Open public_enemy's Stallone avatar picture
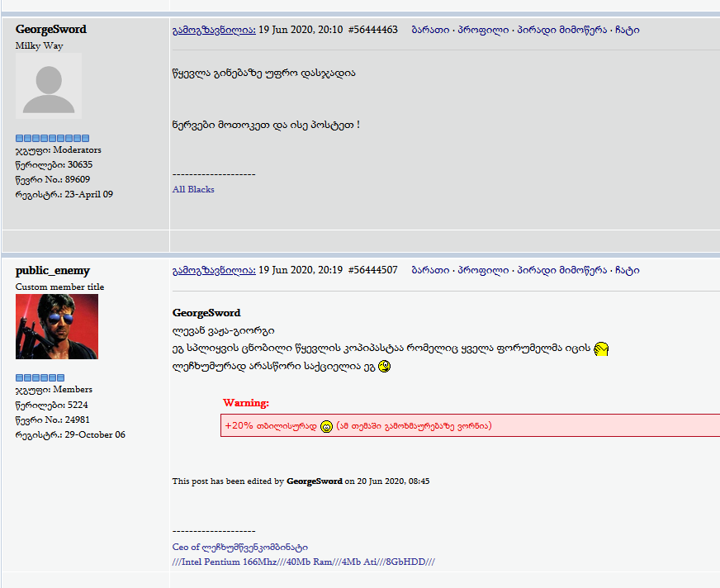Viewport: 720px width, 588px height. [57, 326]
